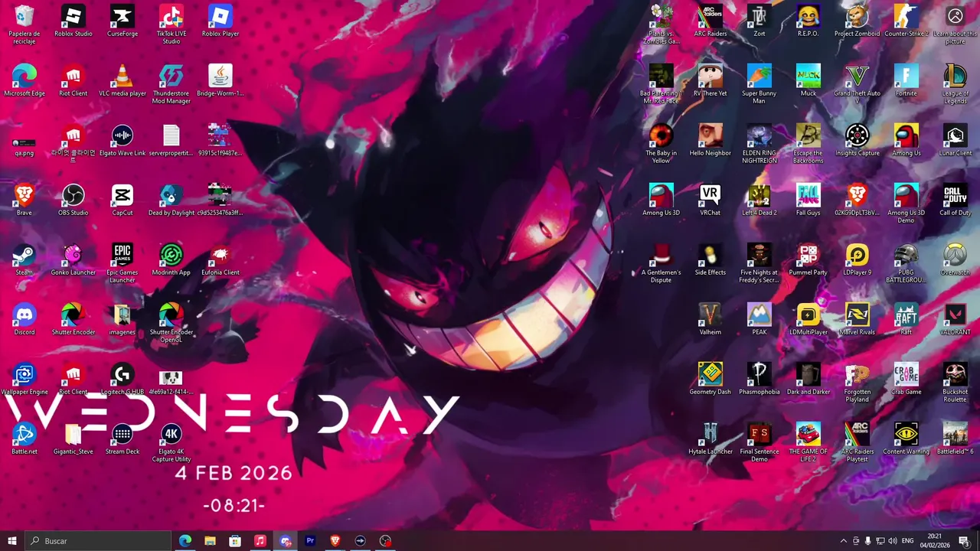Launch CapCut from the desktop

click(122, 201)
